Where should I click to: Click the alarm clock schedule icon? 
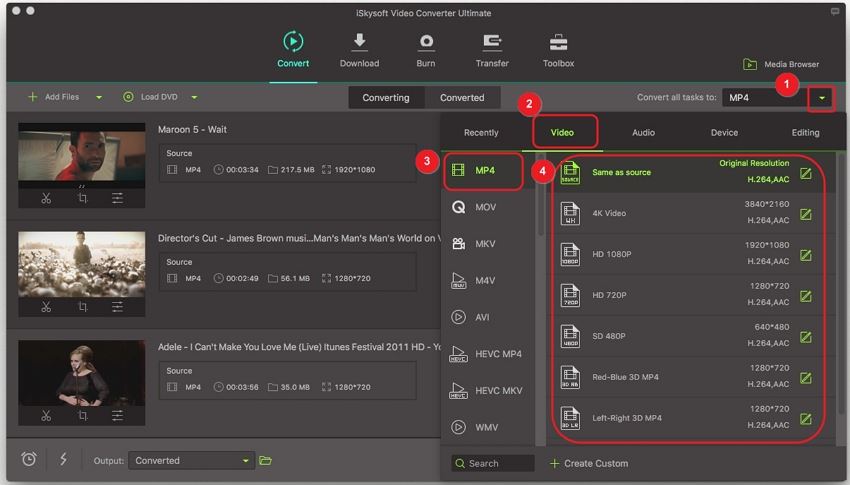tap(29, 460)
